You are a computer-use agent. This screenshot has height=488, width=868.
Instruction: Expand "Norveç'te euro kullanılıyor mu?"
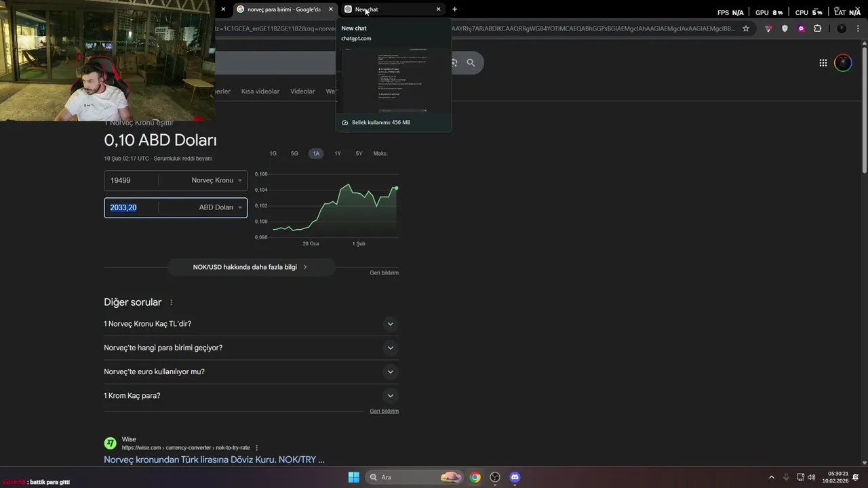click(251, 371)
